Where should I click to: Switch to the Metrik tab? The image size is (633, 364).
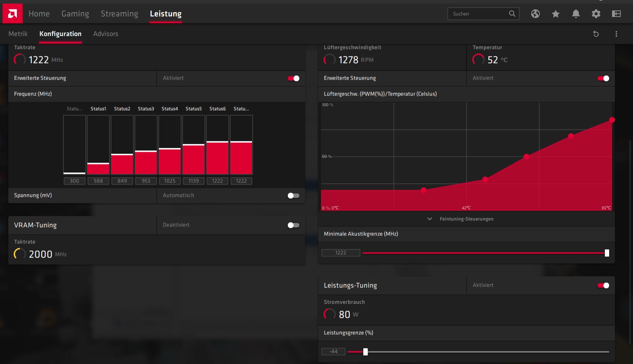point(18,34)
